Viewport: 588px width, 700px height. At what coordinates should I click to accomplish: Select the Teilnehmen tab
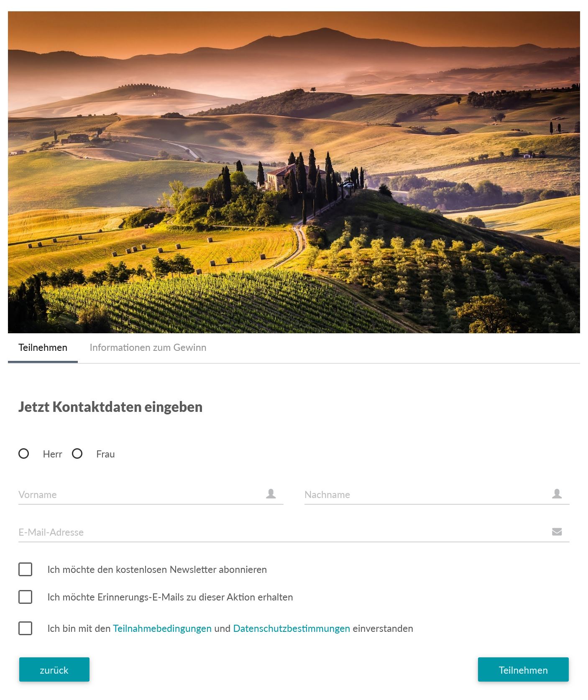point(43,347)
